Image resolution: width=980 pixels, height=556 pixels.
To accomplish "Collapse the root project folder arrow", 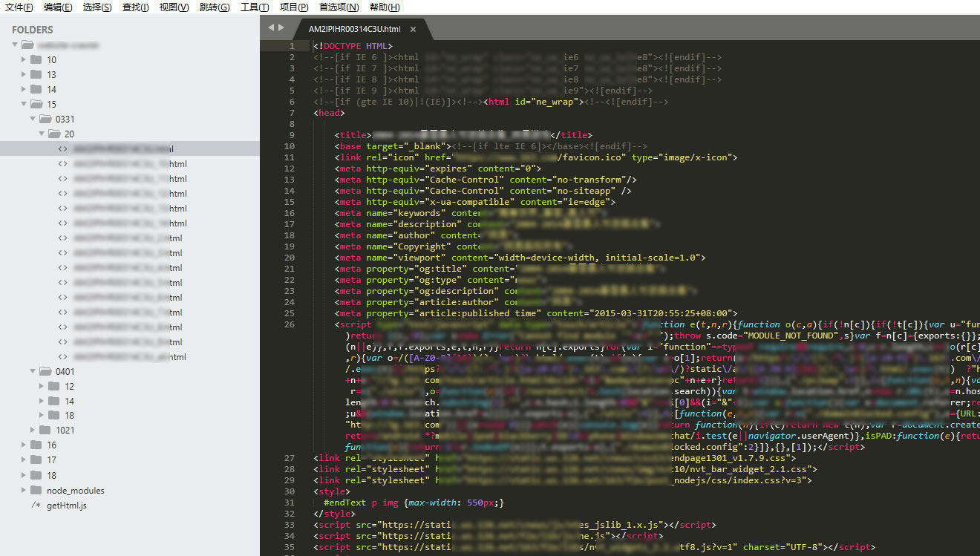I will [x=15, y=45].
